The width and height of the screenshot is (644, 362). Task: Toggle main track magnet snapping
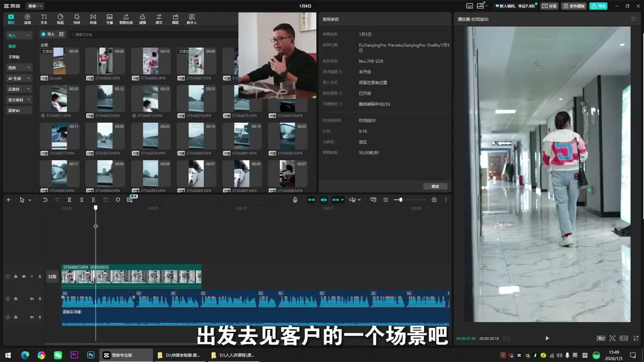[311, 200]
